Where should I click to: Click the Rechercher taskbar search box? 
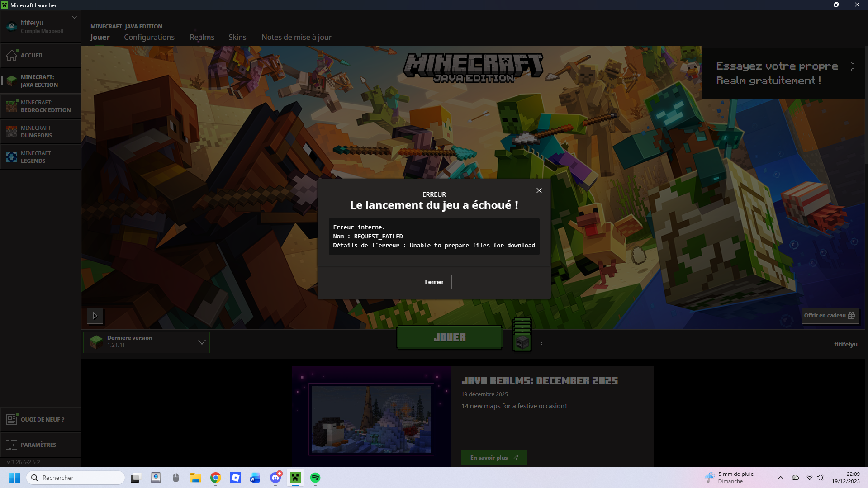coord(75,478)
